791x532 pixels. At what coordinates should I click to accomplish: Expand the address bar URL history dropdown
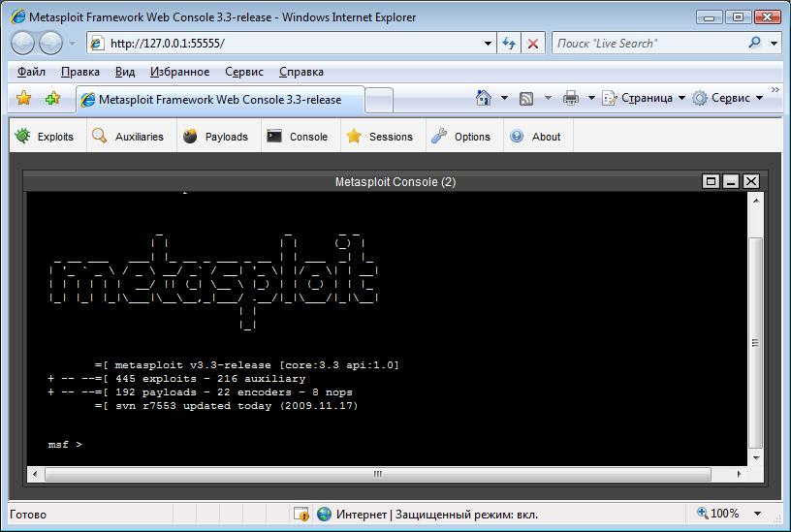(x=488, y=44)
